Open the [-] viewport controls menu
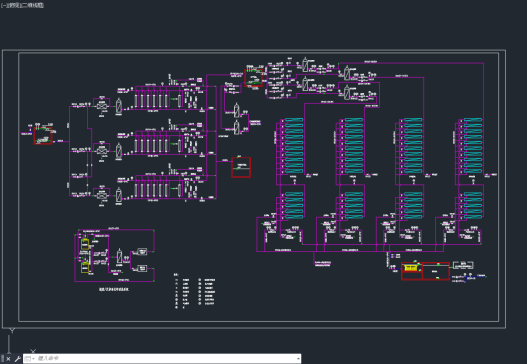 point(3,5)
